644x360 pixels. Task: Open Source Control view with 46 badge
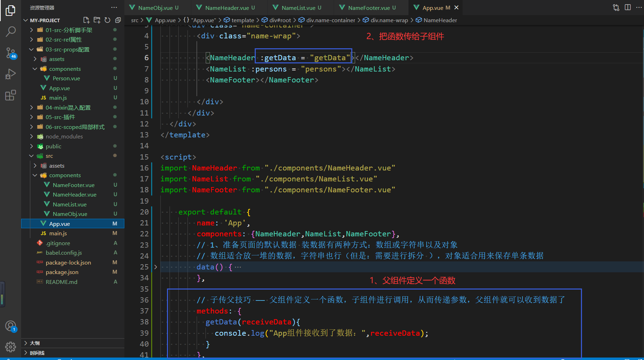[11, 53]
